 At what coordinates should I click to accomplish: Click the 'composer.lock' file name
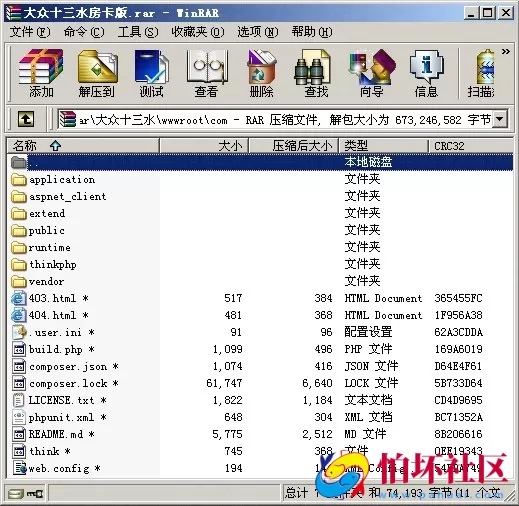tap(68, 383)
